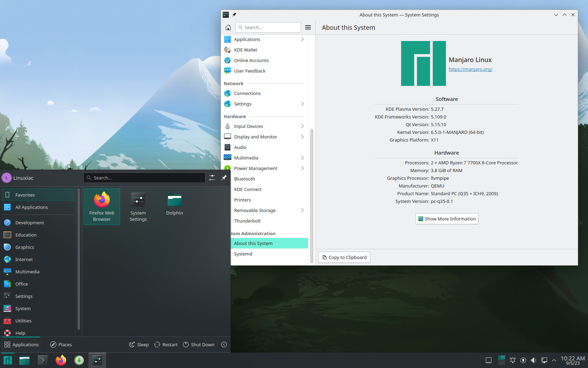This screenshot has width=588, height=368.
Task: Click the pin icon in System Settings titlebar
Action: coord(234,15)
